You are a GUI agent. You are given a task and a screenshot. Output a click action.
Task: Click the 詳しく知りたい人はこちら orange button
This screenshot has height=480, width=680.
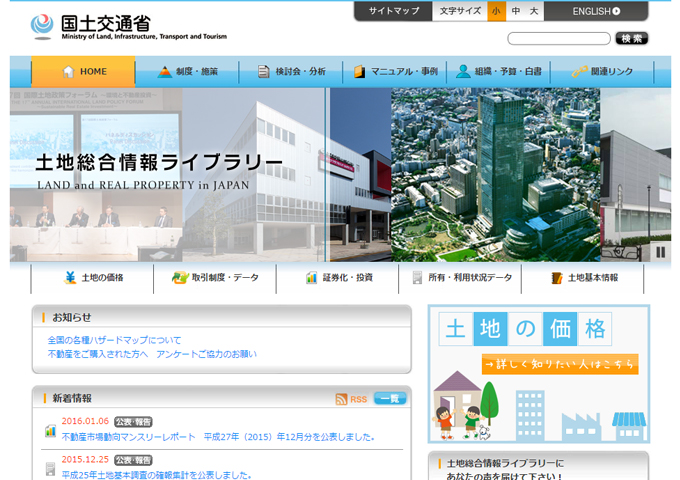[x=559, y=364]
